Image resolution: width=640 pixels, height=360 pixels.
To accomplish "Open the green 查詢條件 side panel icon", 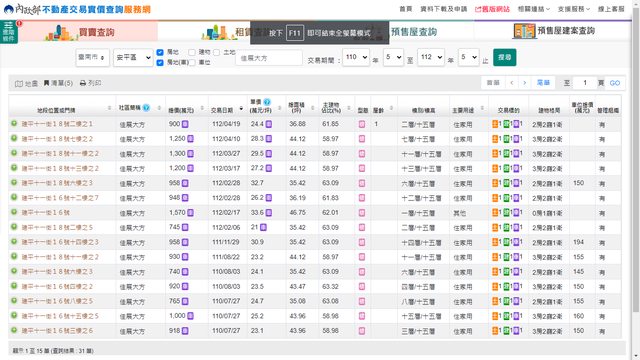I will pyautogui.click(x=9, y=32).
